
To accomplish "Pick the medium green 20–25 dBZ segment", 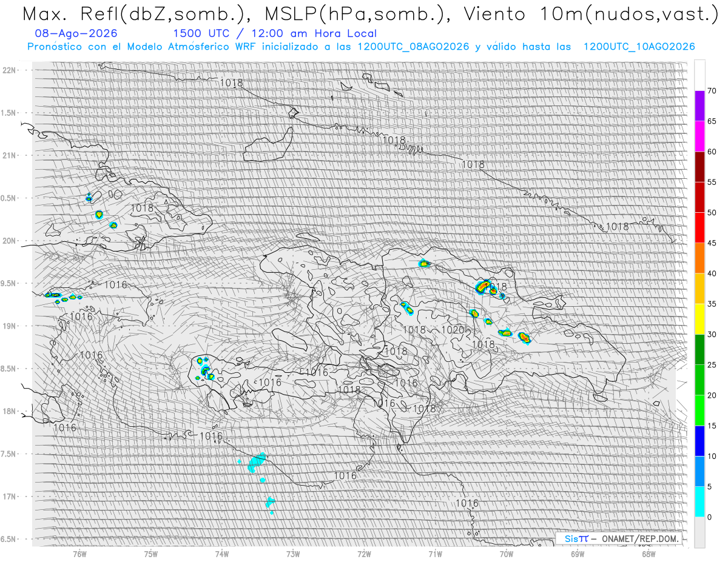I will click(699, 380).
